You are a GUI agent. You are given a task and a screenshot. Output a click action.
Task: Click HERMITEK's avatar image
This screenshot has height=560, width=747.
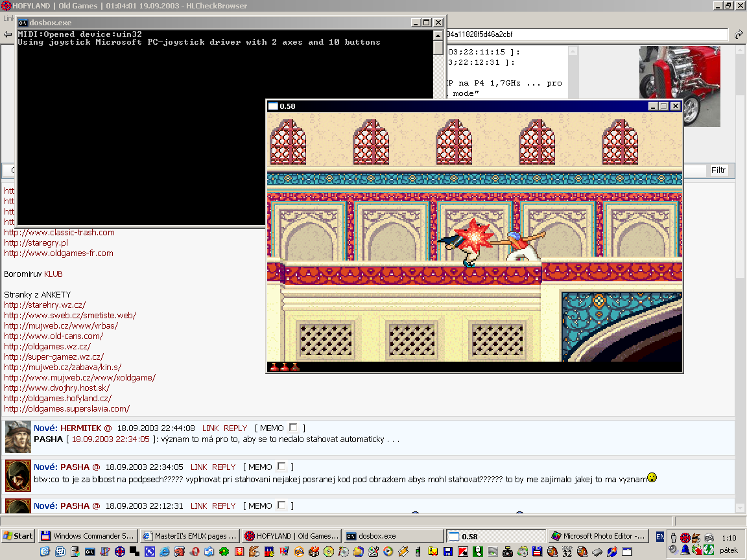pos(18,437)
